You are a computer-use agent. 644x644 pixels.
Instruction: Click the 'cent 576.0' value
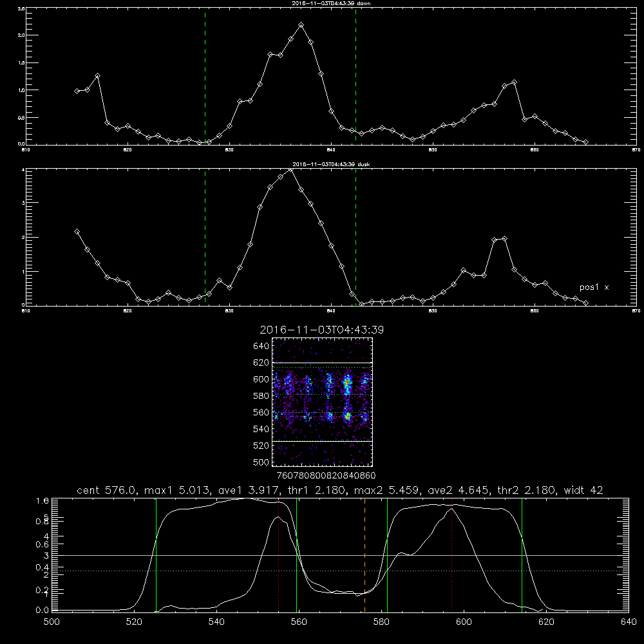point(105,490)
